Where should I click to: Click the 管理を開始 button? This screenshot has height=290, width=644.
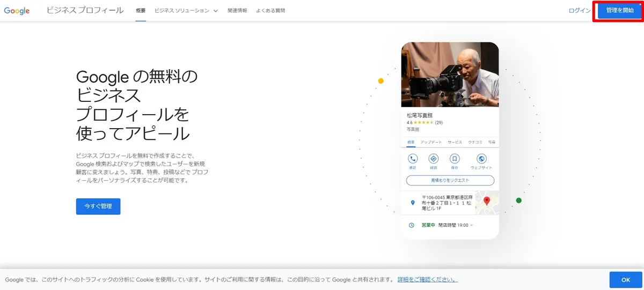click(x=620, y=11)
